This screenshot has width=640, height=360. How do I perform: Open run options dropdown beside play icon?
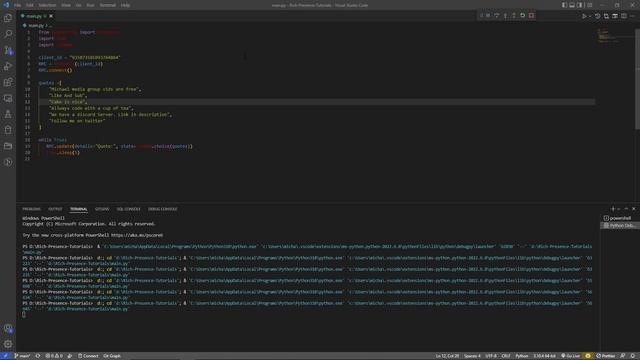(x=590, y=16)
